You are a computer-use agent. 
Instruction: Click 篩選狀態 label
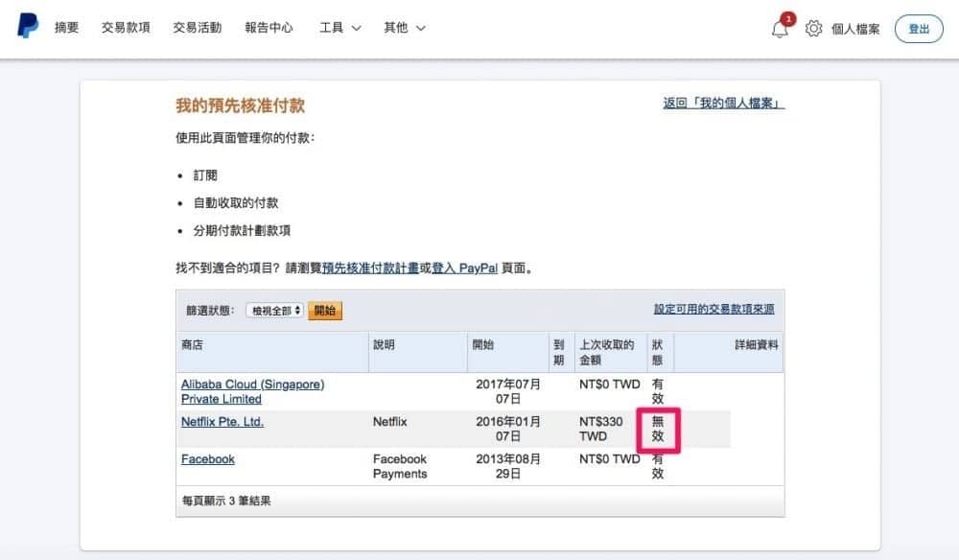[210, 311]
